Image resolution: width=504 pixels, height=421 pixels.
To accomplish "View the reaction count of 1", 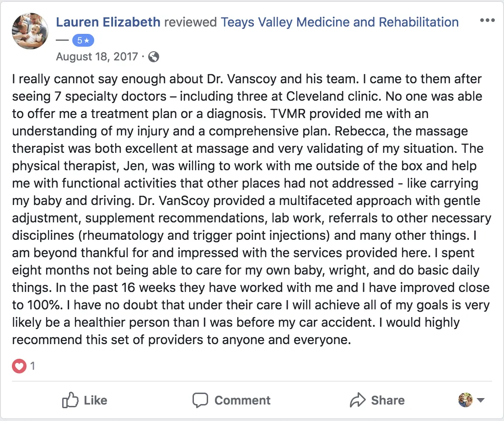I will pyautogui.click(x=32, y=366).
